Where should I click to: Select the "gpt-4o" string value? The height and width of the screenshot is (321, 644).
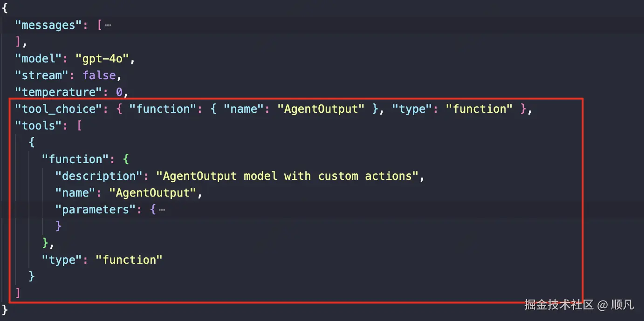click(102, 59)
